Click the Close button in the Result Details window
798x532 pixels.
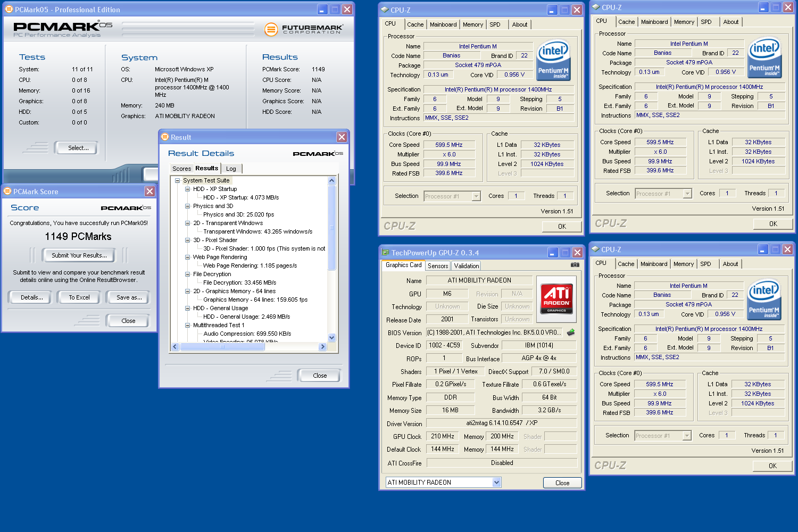click(320, 376)
